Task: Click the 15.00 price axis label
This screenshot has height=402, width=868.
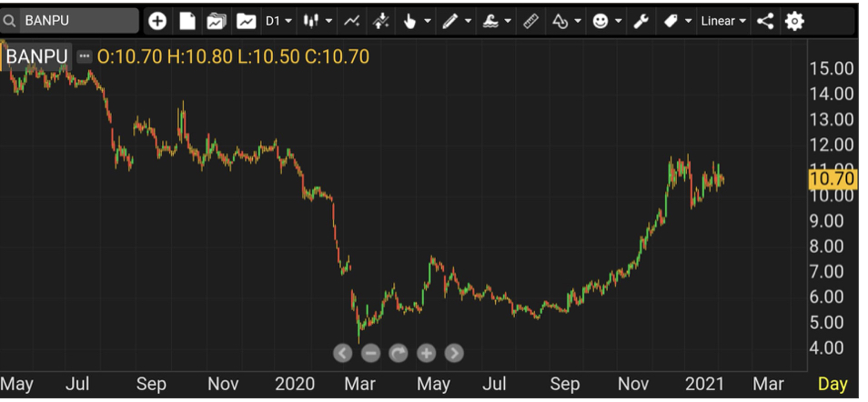Action: pos(832,68)
